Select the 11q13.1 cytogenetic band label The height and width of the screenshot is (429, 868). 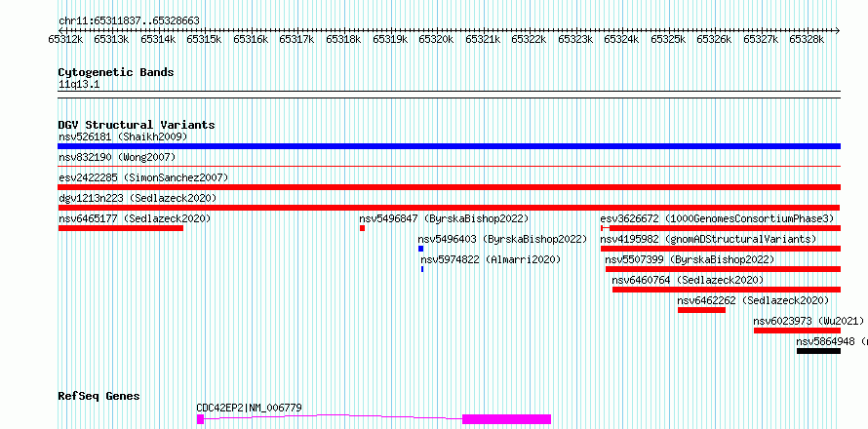click(x=79, y=85)
